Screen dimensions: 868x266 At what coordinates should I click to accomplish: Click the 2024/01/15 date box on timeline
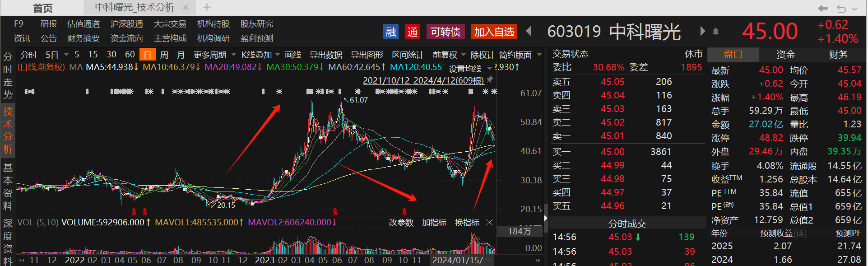pyautogui.click(x=461, y=261)
